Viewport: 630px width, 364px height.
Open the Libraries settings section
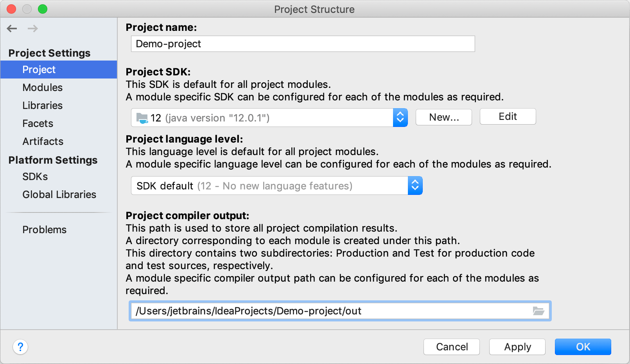[42, 105]
